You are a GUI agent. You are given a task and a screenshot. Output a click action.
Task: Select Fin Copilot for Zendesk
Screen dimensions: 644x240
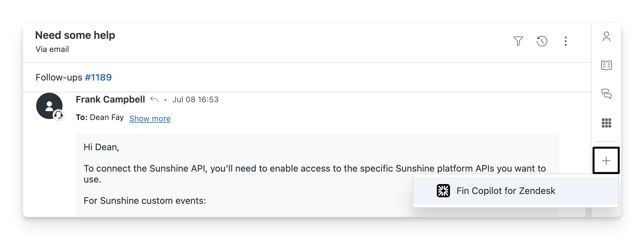[506, 191]
